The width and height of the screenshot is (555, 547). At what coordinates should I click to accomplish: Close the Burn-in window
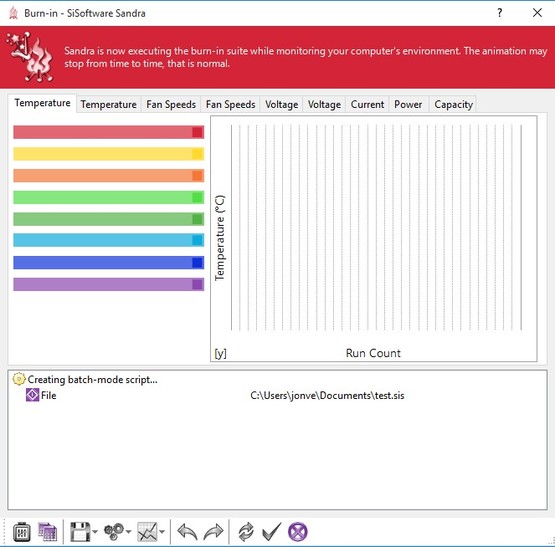[x=537, y=13]
